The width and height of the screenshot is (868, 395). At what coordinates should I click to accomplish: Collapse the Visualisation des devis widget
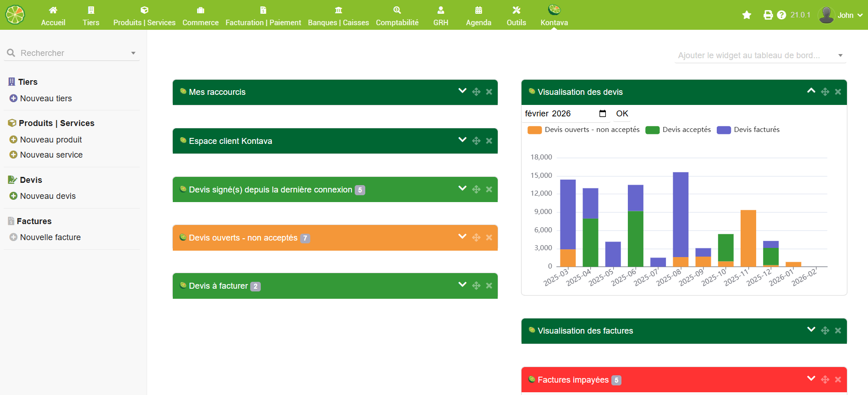[811, 91]
